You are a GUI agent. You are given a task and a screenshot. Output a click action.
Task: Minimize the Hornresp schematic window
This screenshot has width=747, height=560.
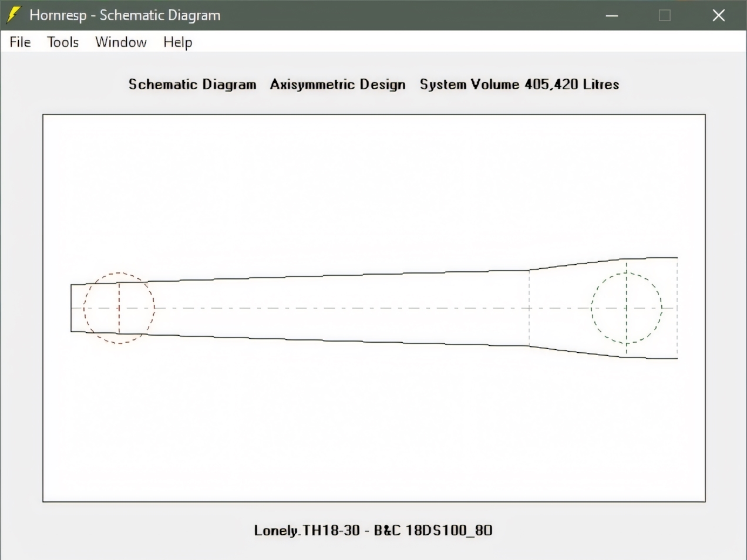(x=612, y=15)
